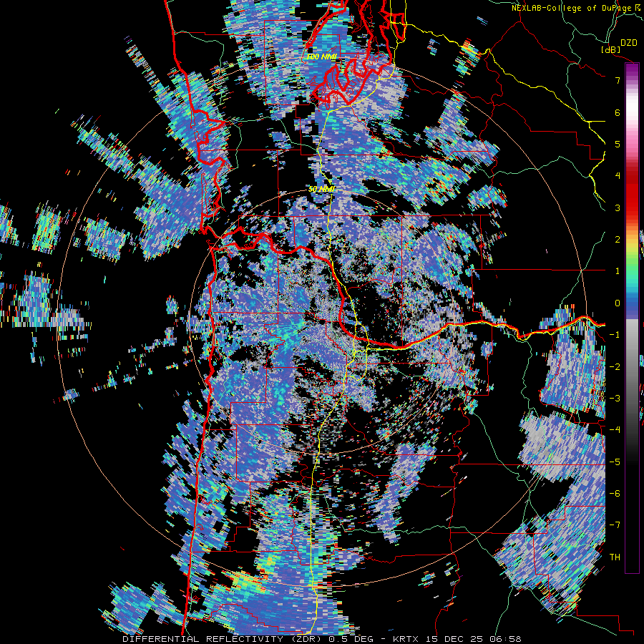
Task: Click the KRTX radar site identifier
Action: coord(407,640)
